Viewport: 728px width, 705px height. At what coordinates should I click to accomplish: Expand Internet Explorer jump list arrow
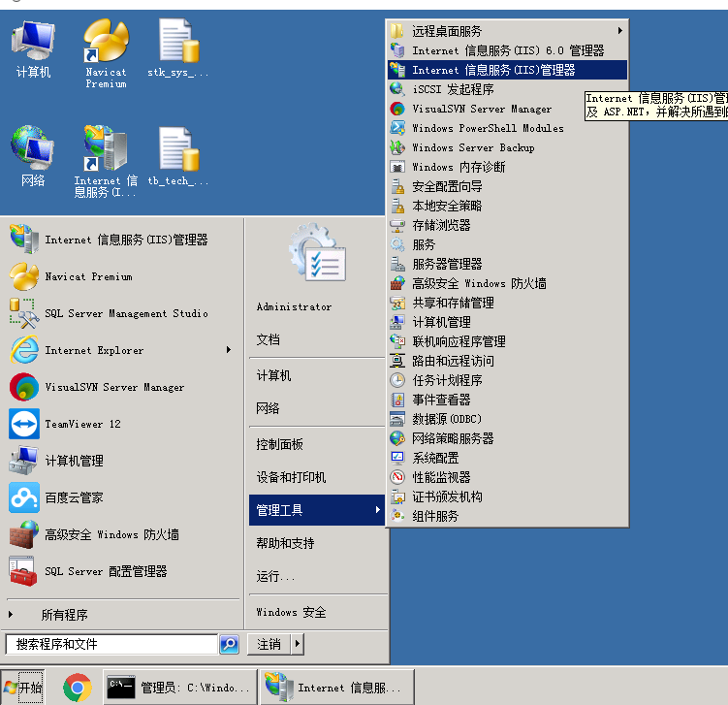229,350
